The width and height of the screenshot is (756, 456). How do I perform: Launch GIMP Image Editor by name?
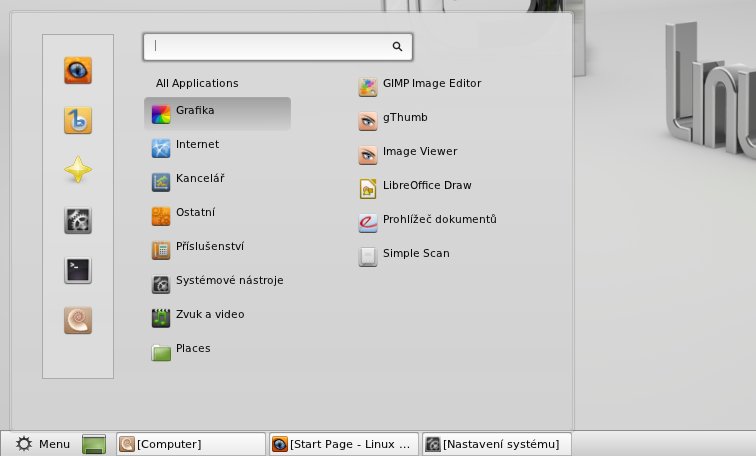[x=432, y=83]
